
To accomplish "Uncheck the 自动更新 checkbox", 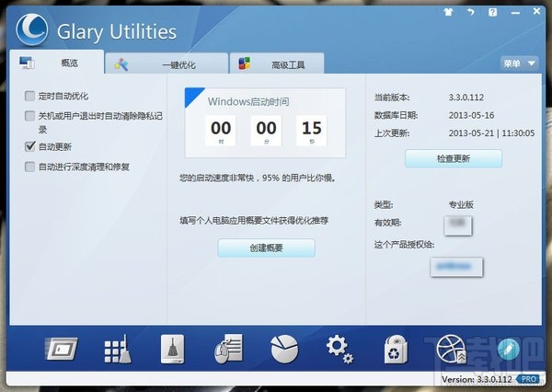I will (x=30, y=146).
